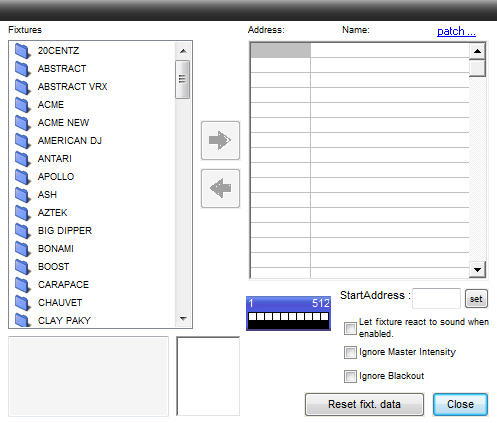Select the 20CENTZ folder icon
Viewport: 497px width, 423px height.
23,51
